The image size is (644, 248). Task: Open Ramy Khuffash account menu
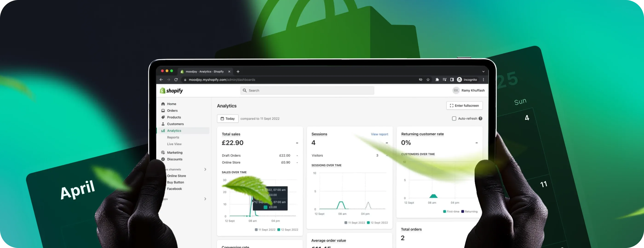coord(469,90)
